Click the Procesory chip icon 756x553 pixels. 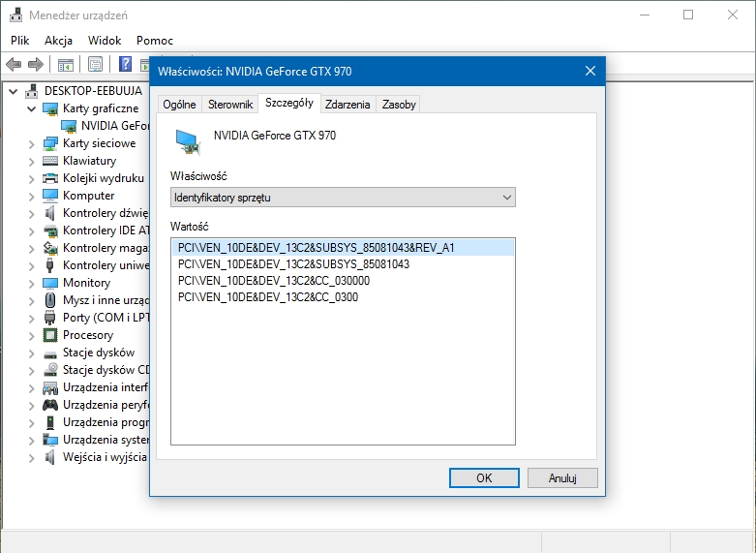coord(50,335)
